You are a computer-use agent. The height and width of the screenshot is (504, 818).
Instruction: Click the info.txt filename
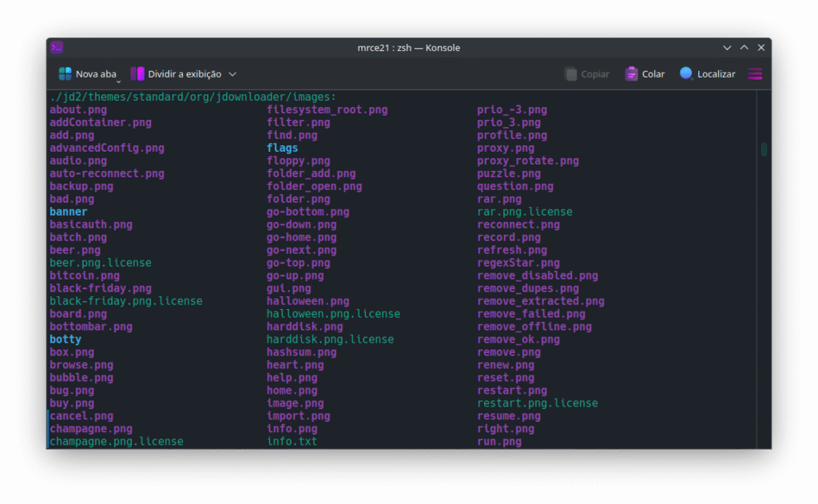pos(291,441)
